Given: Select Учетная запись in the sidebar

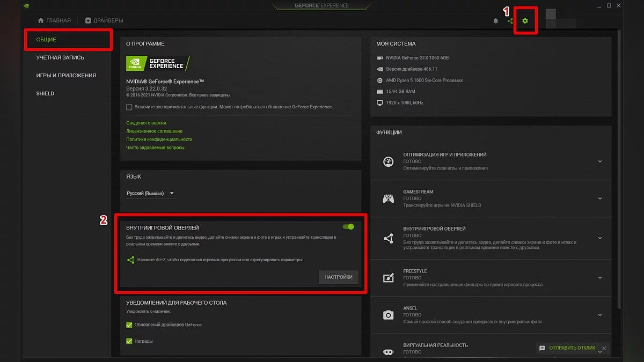Looking at the screenshot, I should point(60,57).
